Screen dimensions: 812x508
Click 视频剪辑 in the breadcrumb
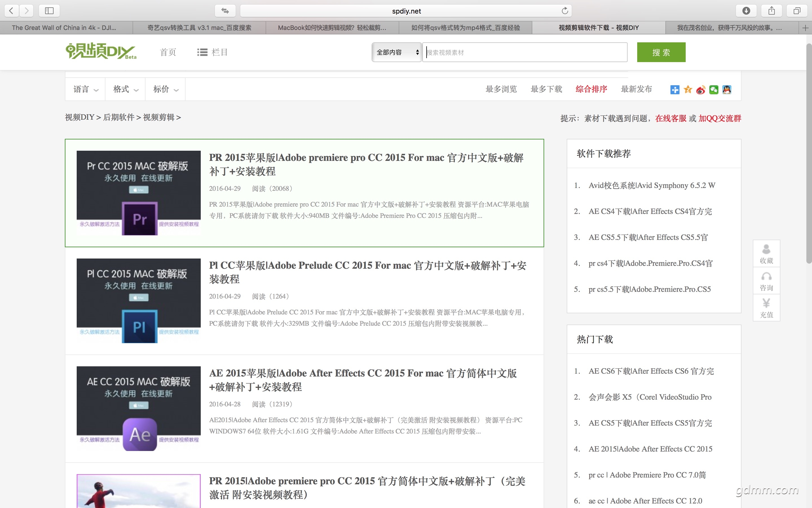tap(159, 117)
